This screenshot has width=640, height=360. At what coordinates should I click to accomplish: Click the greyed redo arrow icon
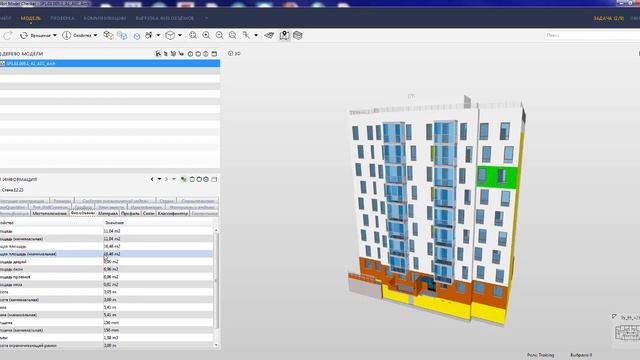click(7, 36)
